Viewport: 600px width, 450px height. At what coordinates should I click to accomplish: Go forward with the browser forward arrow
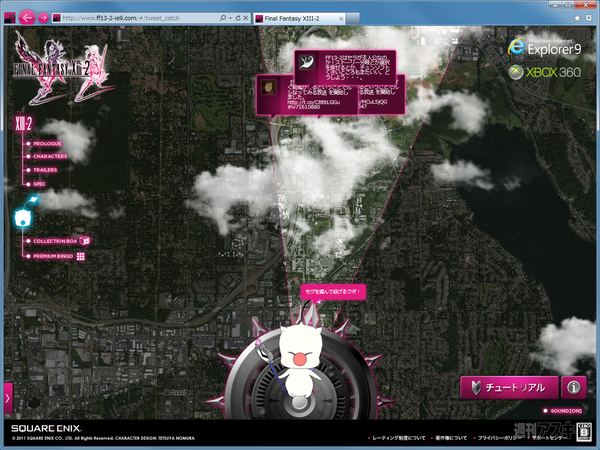pos(43,18)
